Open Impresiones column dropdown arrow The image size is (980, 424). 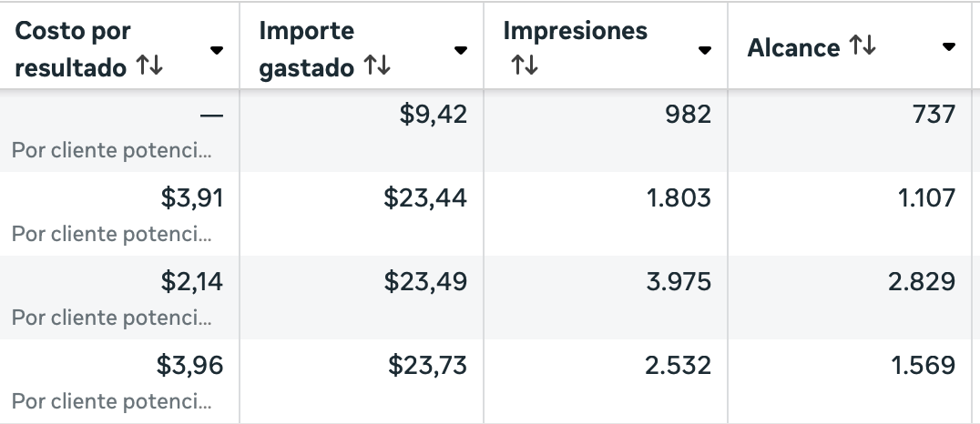coord(704,50)
